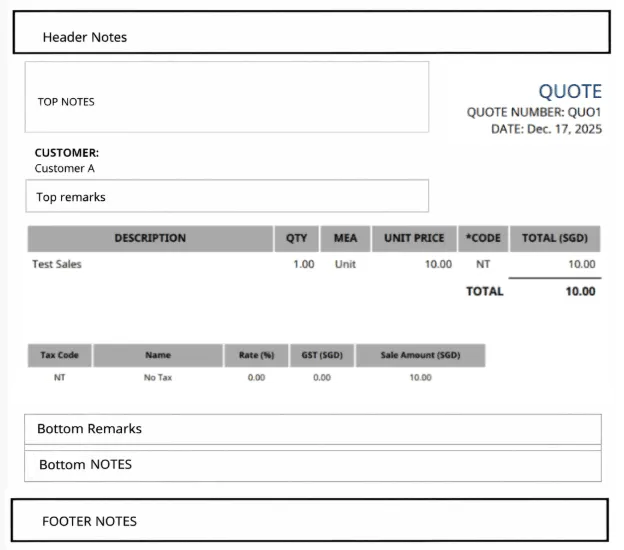
Task: Select the QTY column header
Action: (x=297, y=239)
